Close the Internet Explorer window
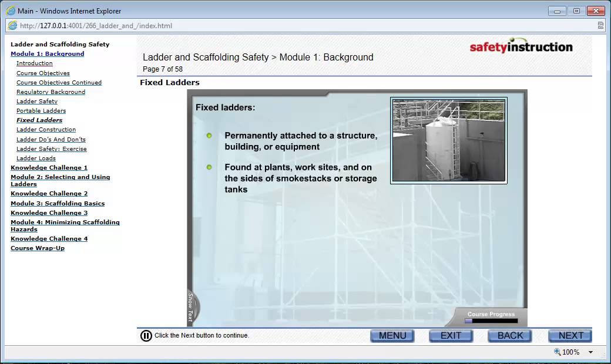This screenshot has width=611, height=364. pyautogui.click(x=596, y=11)
